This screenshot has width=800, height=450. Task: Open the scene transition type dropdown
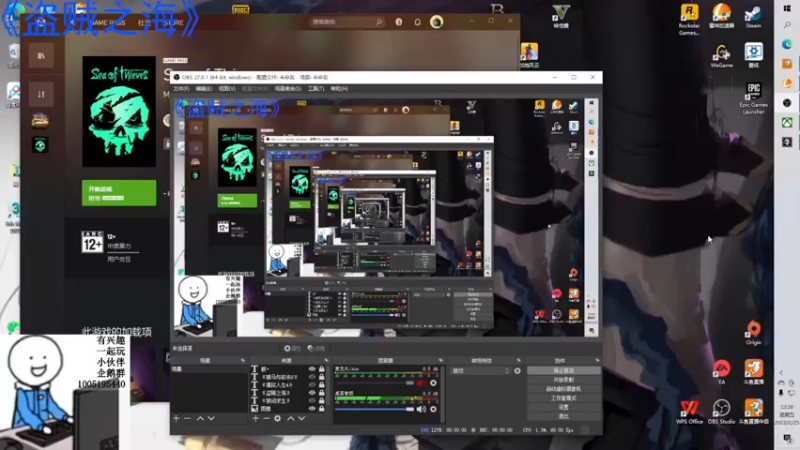tap(480, 371)
